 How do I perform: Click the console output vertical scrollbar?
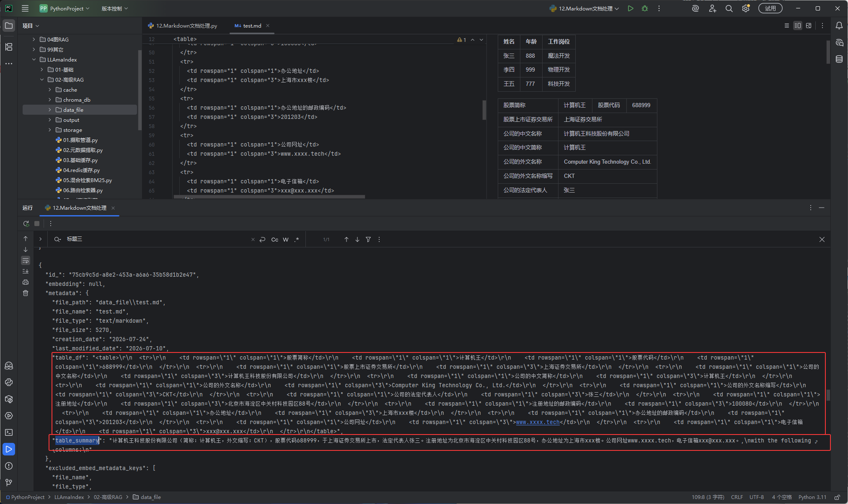828,395
